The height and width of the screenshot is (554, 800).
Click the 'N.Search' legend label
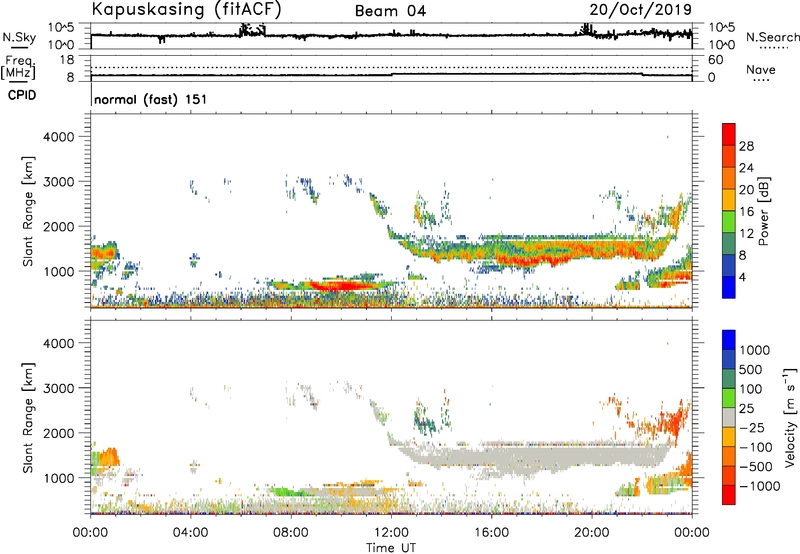tap(772, 37)
